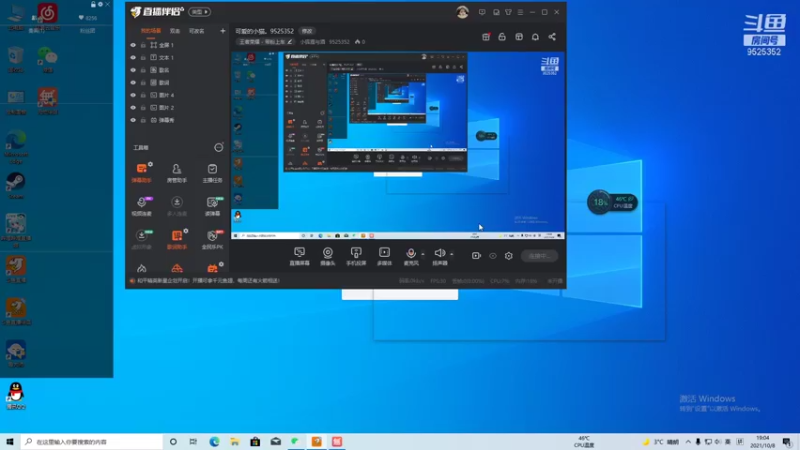This screenshot has width=800, height=450.
Task: Open the mode dropdown next to the app logo
Action: (199, 12)
